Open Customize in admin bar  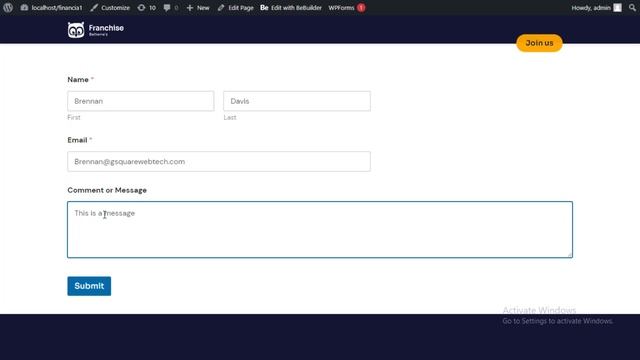tap(110, 8)
